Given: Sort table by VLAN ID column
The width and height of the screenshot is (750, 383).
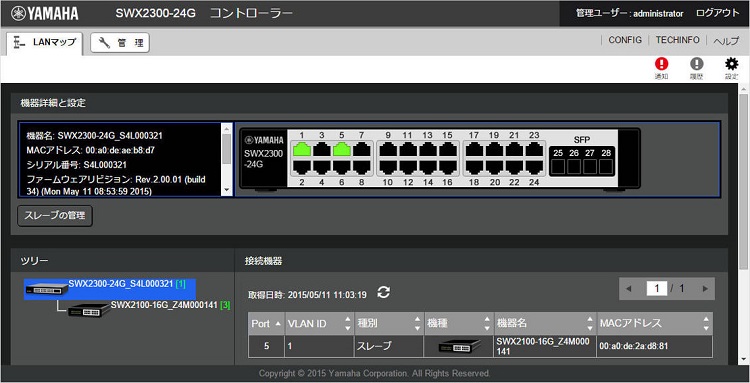Looking at the screenshot, I should (319, 323).
